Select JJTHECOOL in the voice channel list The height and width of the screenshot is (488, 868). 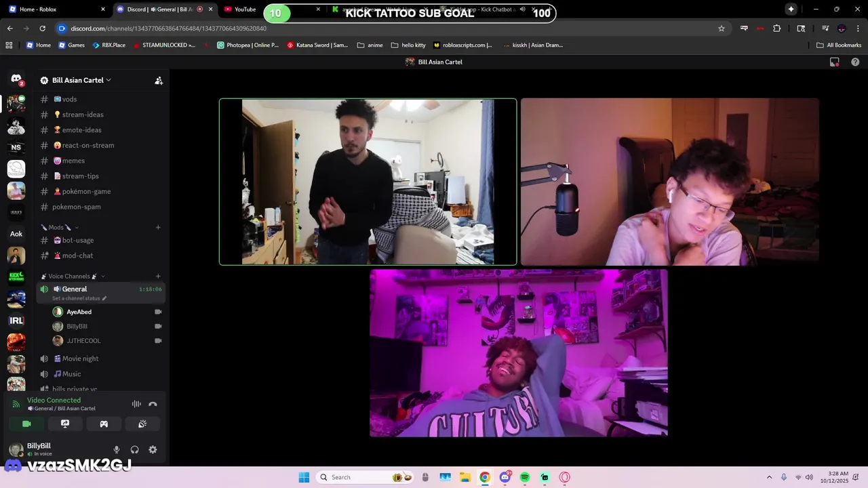pos(107,341)
